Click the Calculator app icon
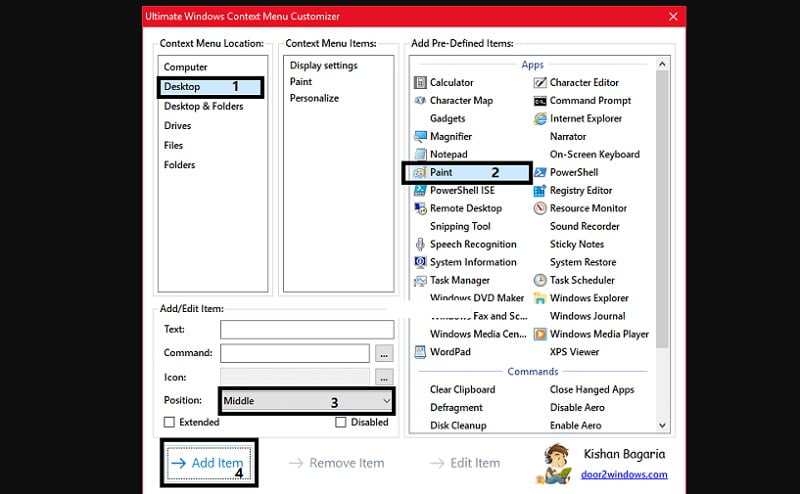Viewport: 800px width, 494px height. point(420,83)
